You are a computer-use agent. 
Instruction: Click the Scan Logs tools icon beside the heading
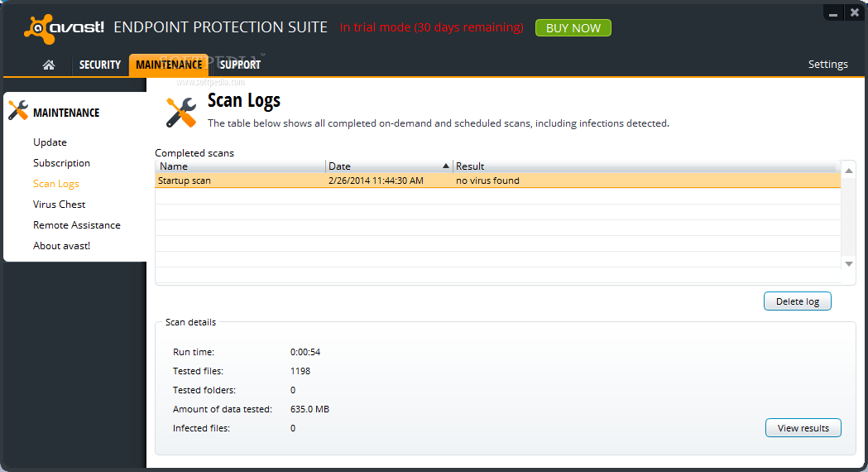point(181,113)
